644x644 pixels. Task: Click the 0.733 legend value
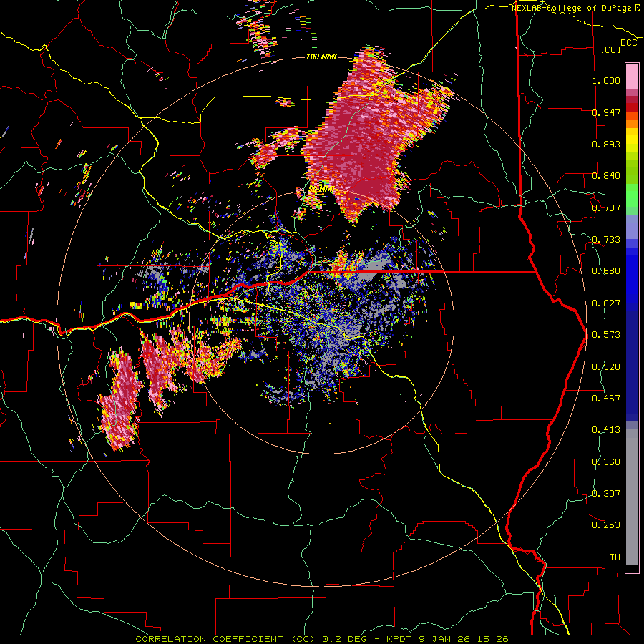[606, 240]
